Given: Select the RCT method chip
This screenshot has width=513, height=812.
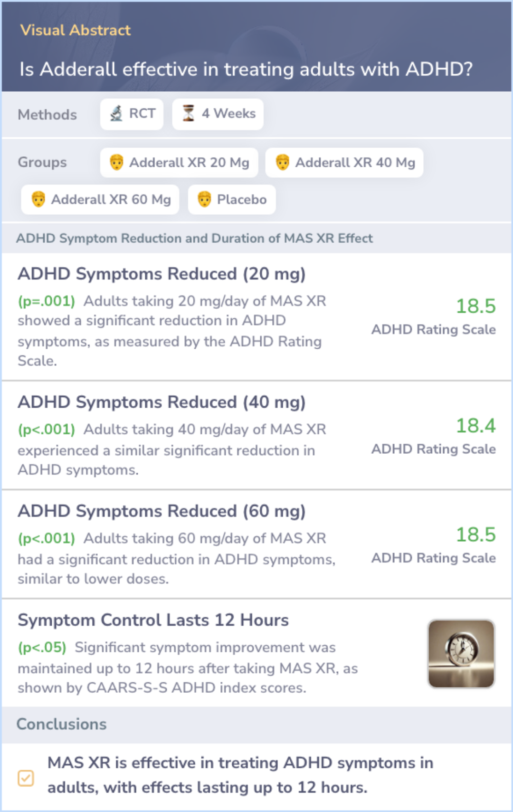Looking at the screenshot, I should 132,114.
